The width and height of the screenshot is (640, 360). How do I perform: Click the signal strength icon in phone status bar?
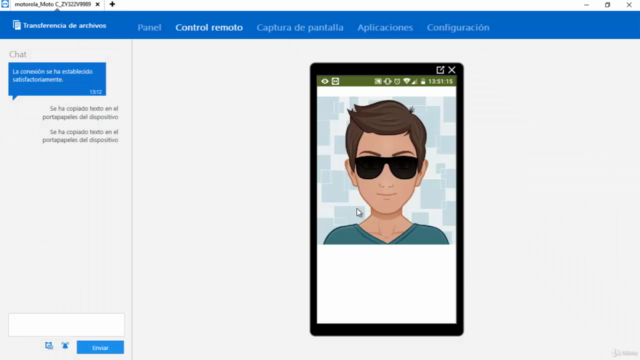tap(415, 81)
